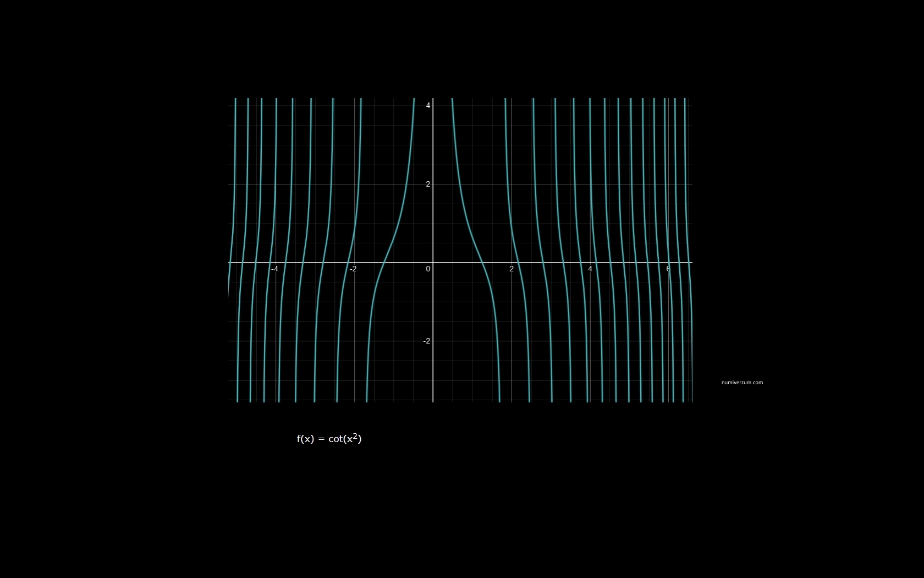
Task: Click the -2 label on the horizontal axis
Action: [x=353, y=269]
